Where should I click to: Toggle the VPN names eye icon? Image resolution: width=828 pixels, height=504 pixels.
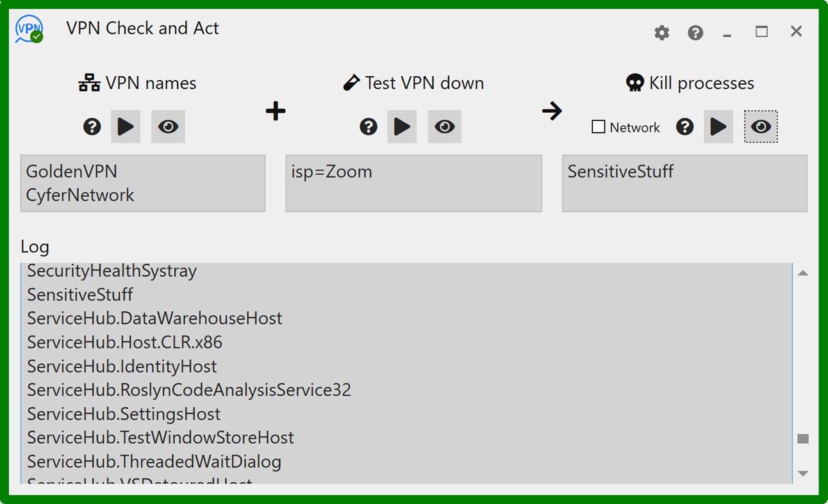pyautogui.click(x=168, y=127)
